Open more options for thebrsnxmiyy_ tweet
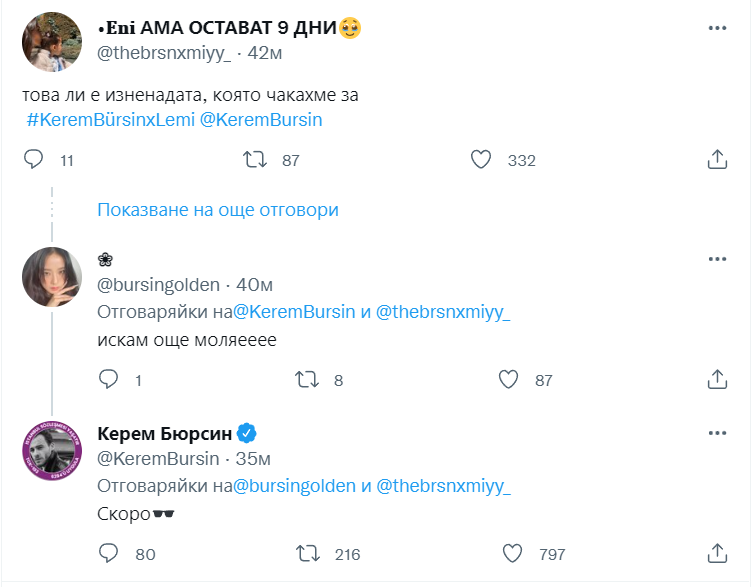 point(717,27)
